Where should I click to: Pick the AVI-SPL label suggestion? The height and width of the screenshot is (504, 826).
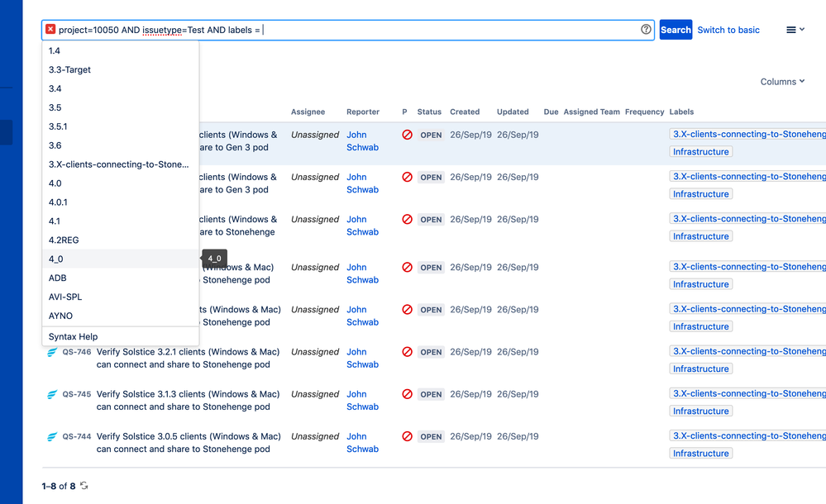tap(65, 297)
